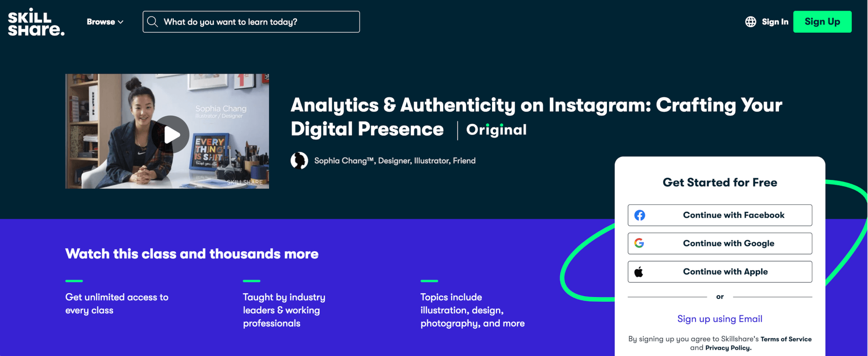
Task: Click the Facebook icon on the Facebook button
Action: 640,215
